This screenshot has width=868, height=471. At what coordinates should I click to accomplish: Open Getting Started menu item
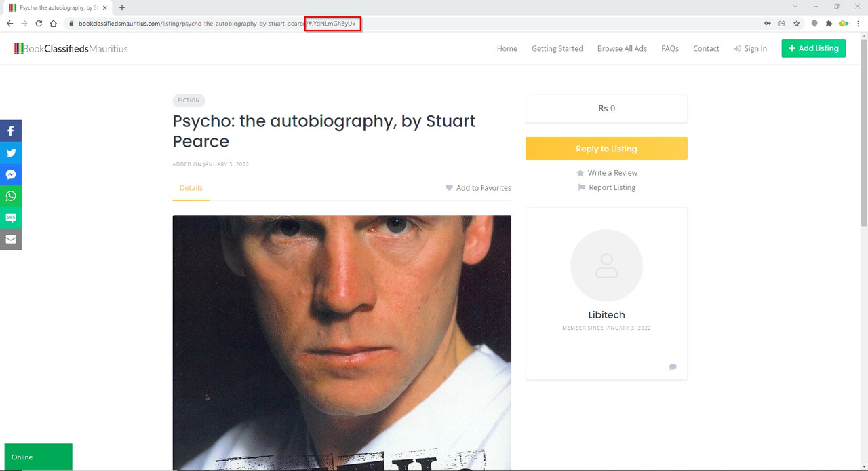click(557, 48)
